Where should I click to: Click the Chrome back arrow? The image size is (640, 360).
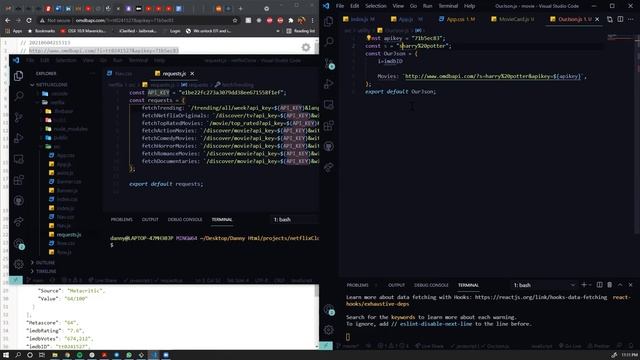(8, 20)
